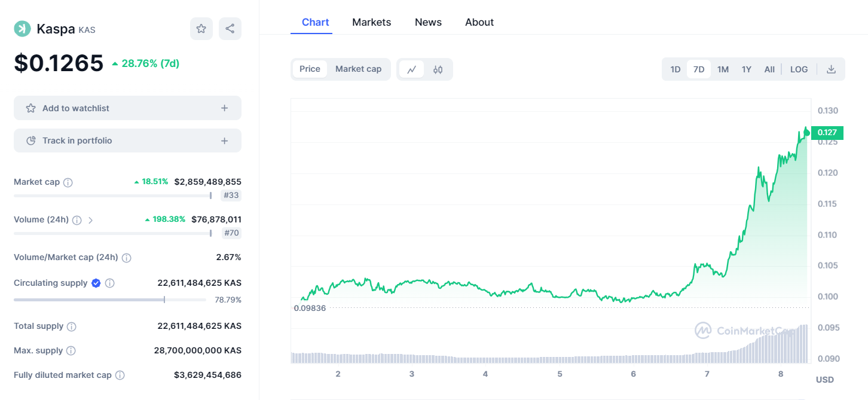
Task: Select the Price chart toggle
Action: coord(310,69)
